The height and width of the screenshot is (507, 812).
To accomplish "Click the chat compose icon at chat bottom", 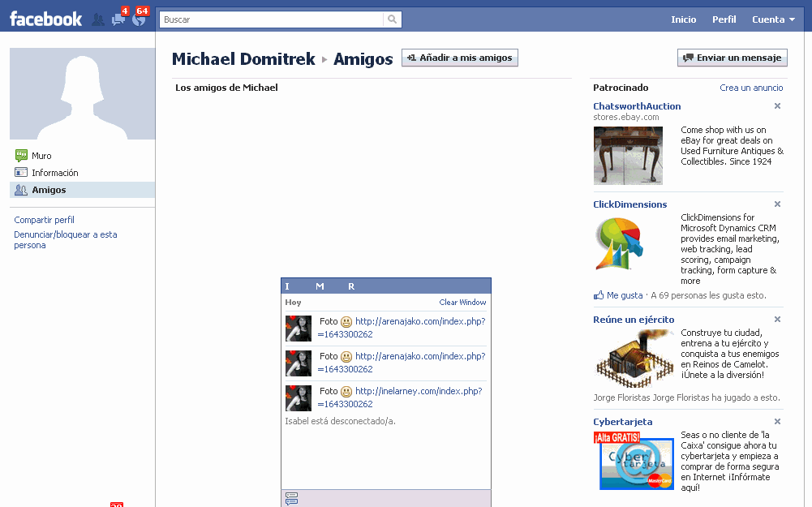I will coord(291,499).
